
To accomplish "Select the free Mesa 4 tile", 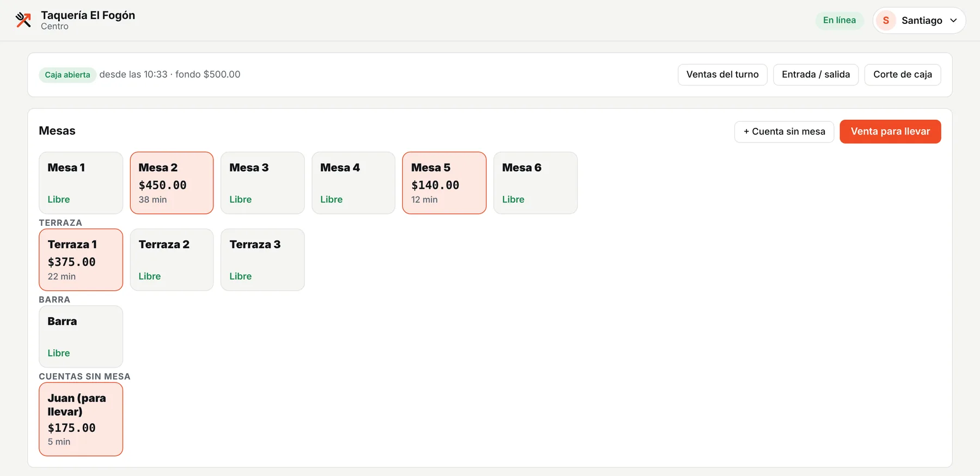I will 353,183.
